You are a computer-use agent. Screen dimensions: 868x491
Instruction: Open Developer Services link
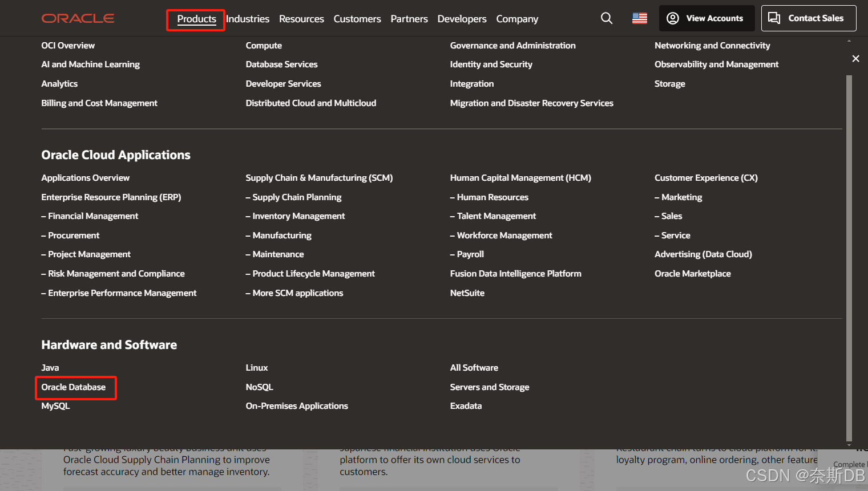click(283, 84)
